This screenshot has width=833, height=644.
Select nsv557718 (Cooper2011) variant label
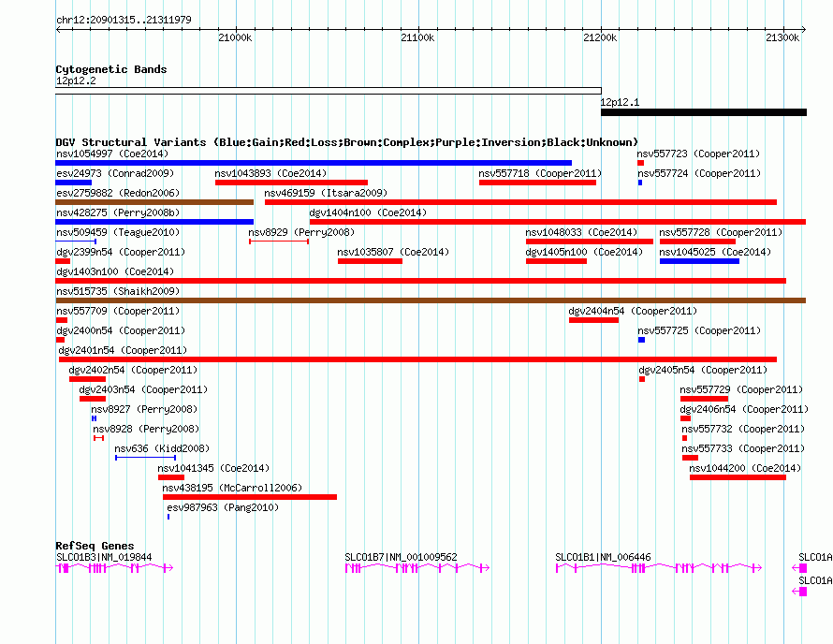[540, 173]
